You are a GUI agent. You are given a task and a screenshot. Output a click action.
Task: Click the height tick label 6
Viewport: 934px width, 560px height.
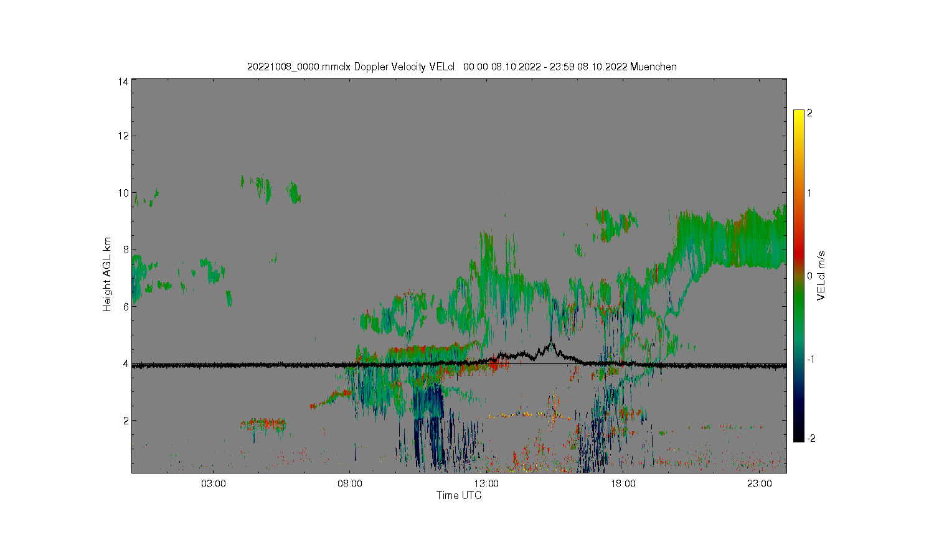pos(126,307)
